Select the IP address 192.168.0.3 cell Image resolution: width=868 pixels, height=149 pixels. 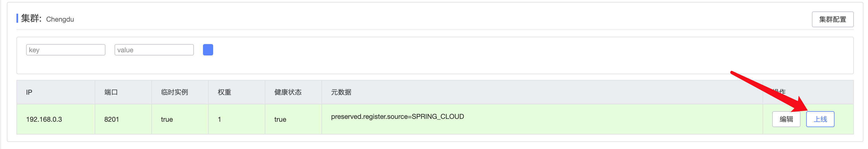click(x=44, y=119)
